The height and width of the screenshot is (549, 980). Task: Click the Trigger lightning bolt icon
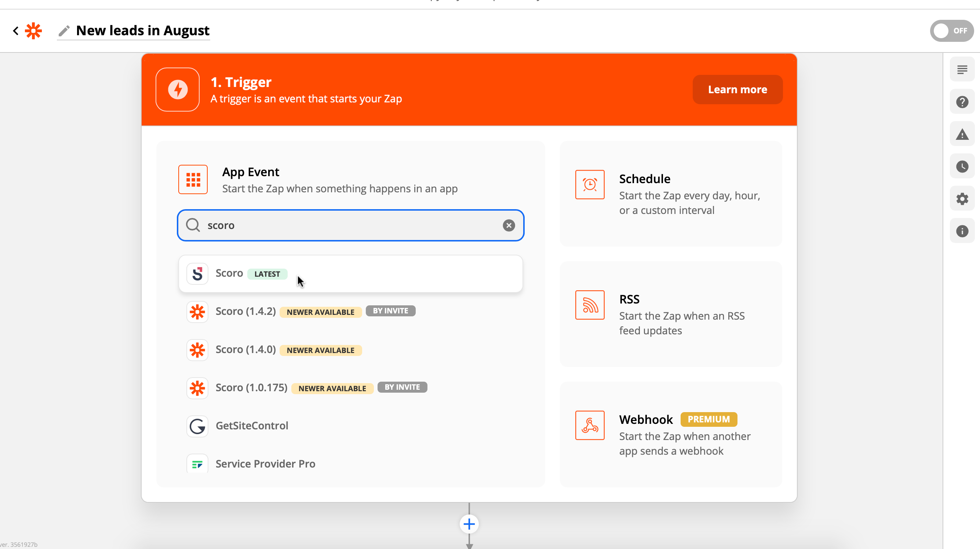tap(178, 90)
